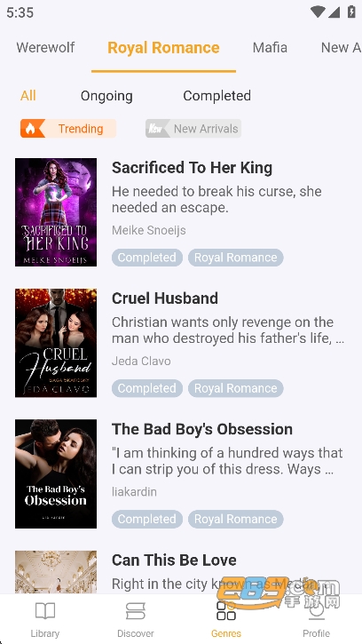The width and height of the screenshot is (362, 644).
Task: Open the Library tab icon
Action: (45, 611)
